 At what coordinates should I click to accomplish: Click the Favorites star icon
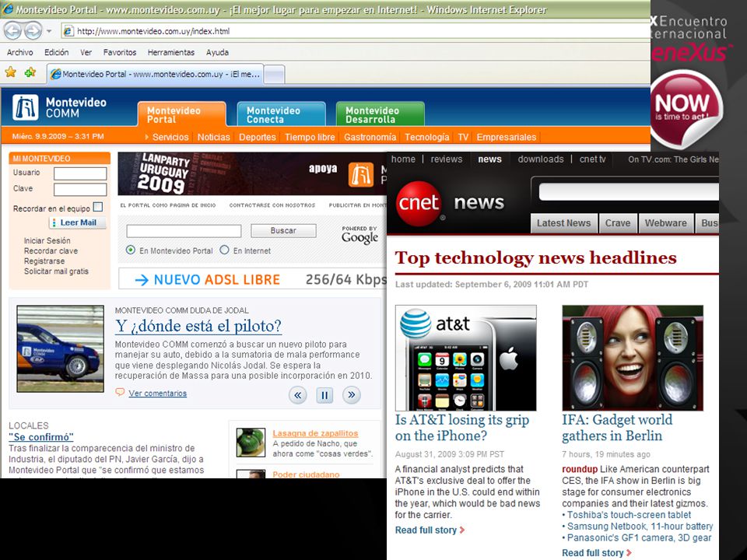pyautogui.click(x=10, y=72)
